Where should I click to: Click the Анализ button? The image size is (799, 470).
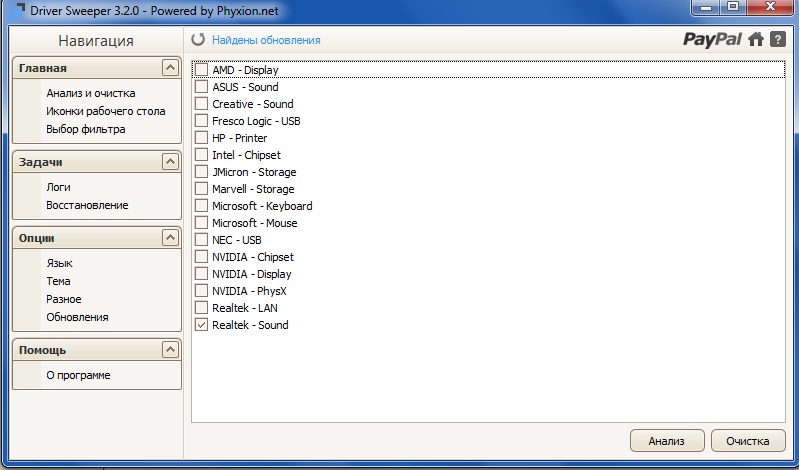[667, 440]
